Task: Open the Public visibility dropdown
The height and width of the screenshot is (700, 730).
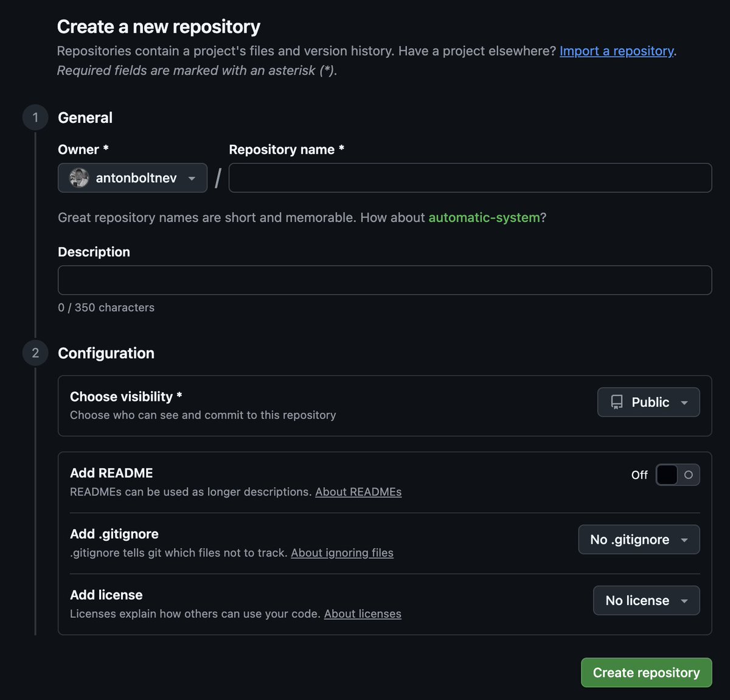Action: pos(648,402)
